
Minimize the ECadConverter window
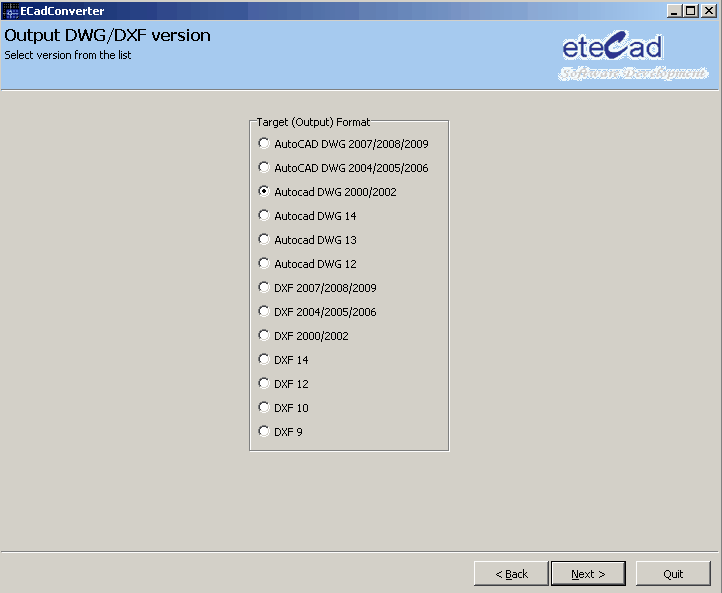point(675,11)
